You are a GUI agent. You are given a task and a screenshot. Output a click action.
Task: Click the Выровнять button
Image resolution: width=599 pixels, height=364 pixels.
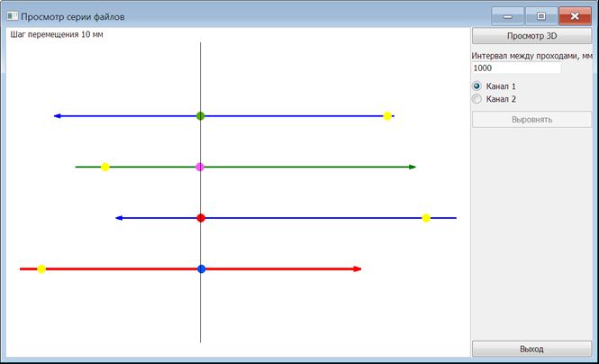[x=531, y=119]
